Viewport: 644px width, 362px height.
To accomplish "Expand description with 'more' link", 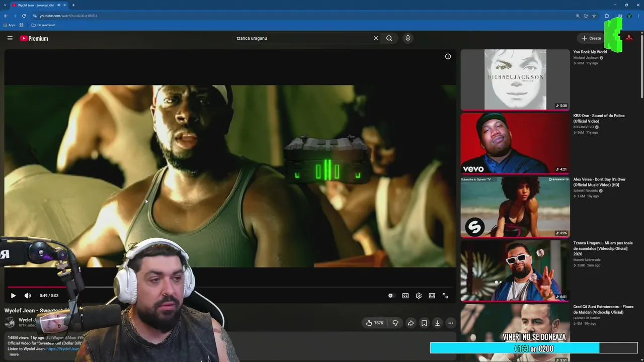I will point(14,354).
